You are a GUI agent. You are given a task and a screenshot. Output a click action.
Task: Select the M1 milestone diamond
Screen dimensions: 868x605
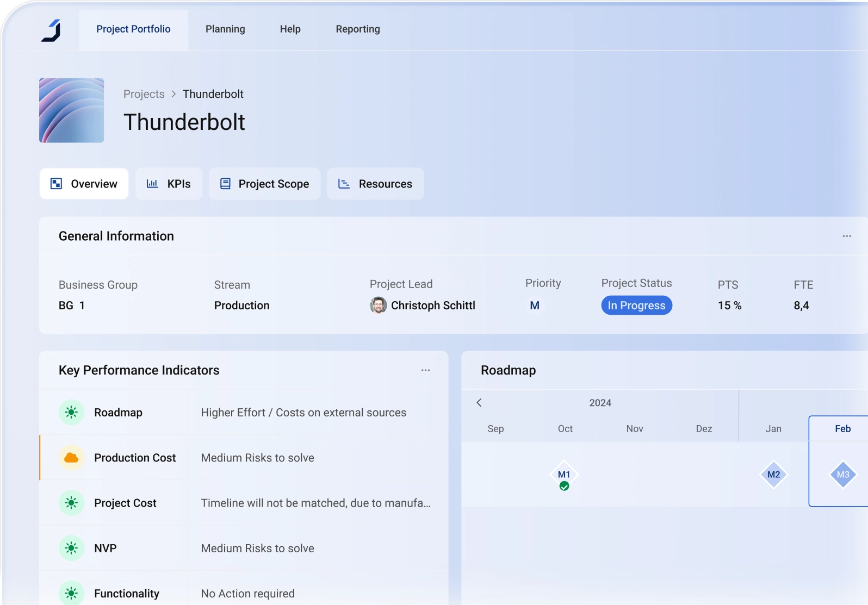tap(564, 475)
